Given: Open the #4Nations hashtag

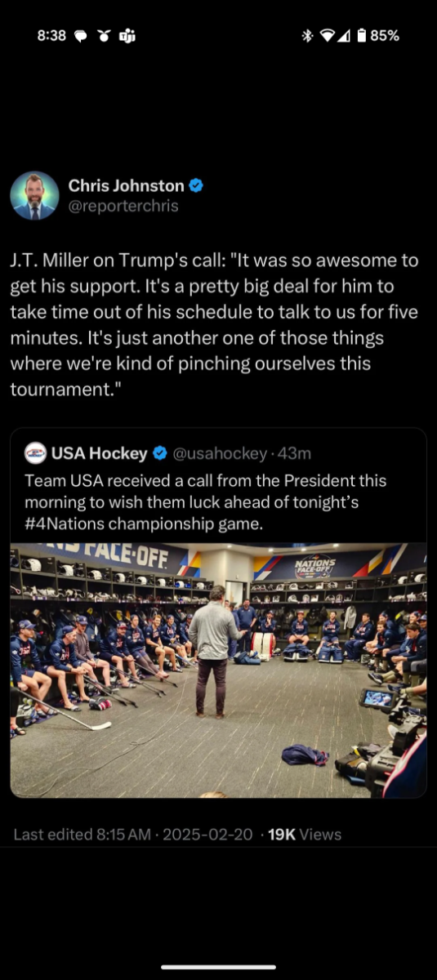Looking at the screenshot, I should click(x=69, y=523).
